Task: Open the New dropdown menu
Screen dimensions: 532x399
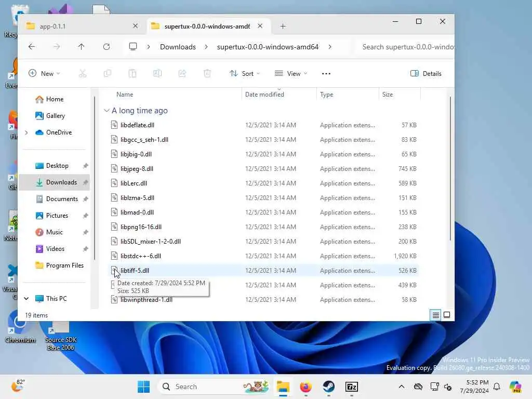Action: pyautogui.click(x=45, y=74)
